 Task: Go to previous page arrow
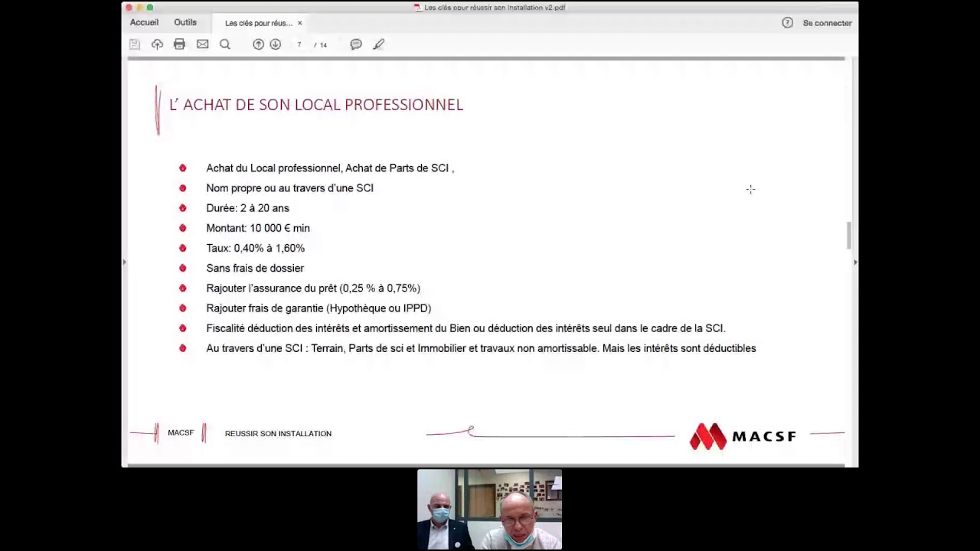[x=258, y=44]
